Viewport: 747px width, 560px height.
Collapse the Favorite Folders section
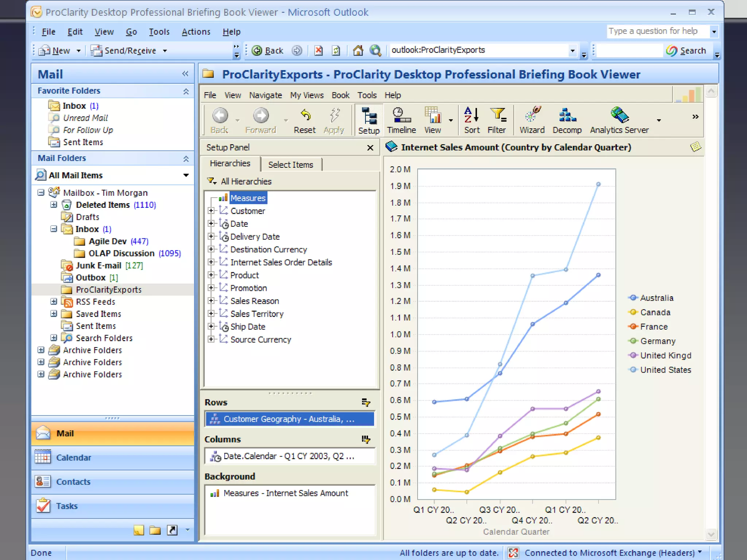(186, 91)
